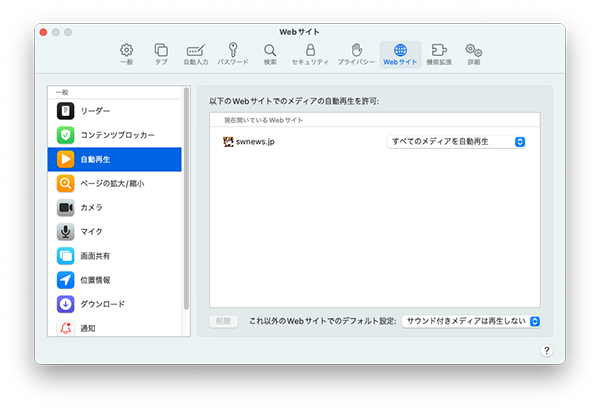Viewport: 600px width, 410px height.
Task: Expand the swnews.jp auto-play dropdown
Action: (456, 142)
